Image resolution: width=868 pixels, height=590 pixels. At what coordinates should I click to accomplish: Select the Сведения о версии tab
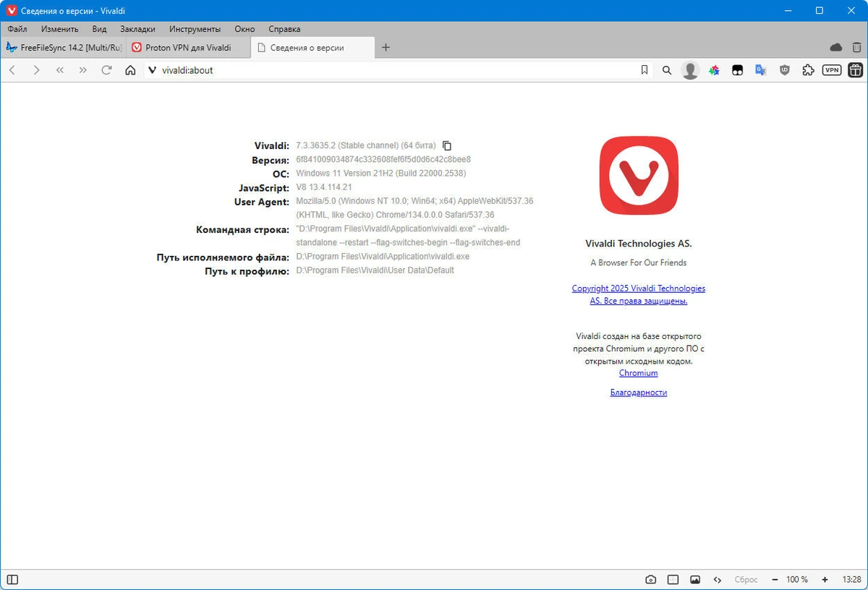point(313,48)
